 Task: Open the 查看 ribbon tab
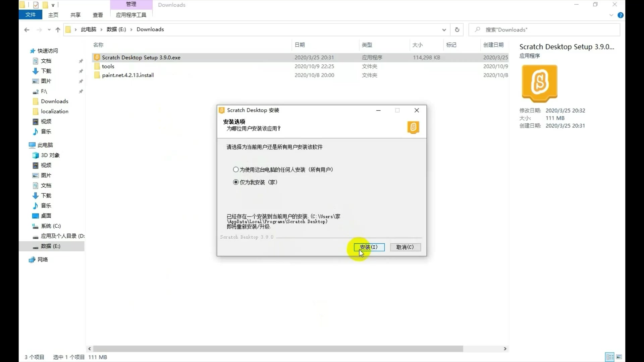pos(98,15)
